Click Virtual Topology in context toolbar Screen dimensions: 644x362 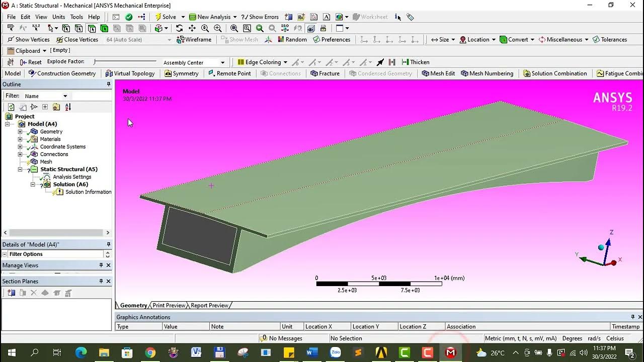click(130, 73)
